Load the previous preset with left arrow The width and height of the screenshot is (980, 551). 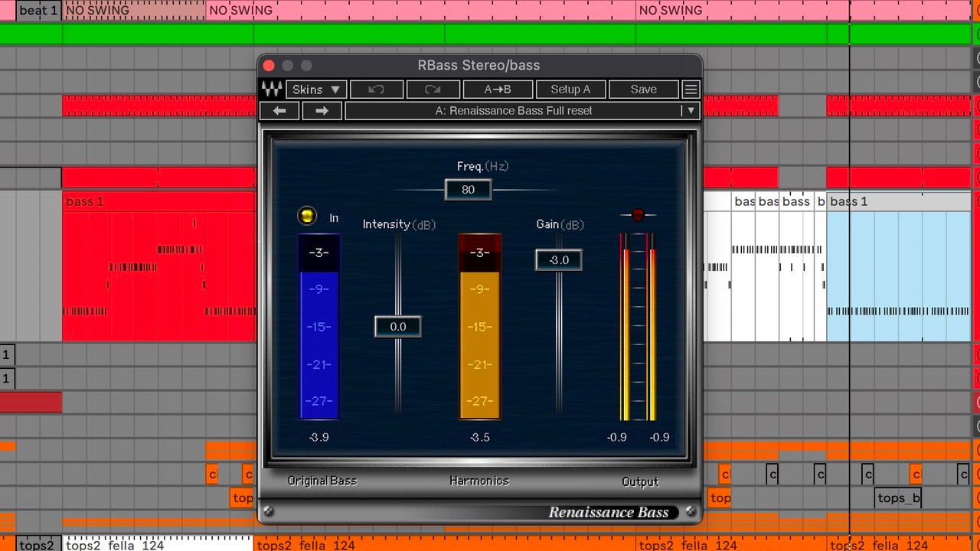[x=279, y=111]
